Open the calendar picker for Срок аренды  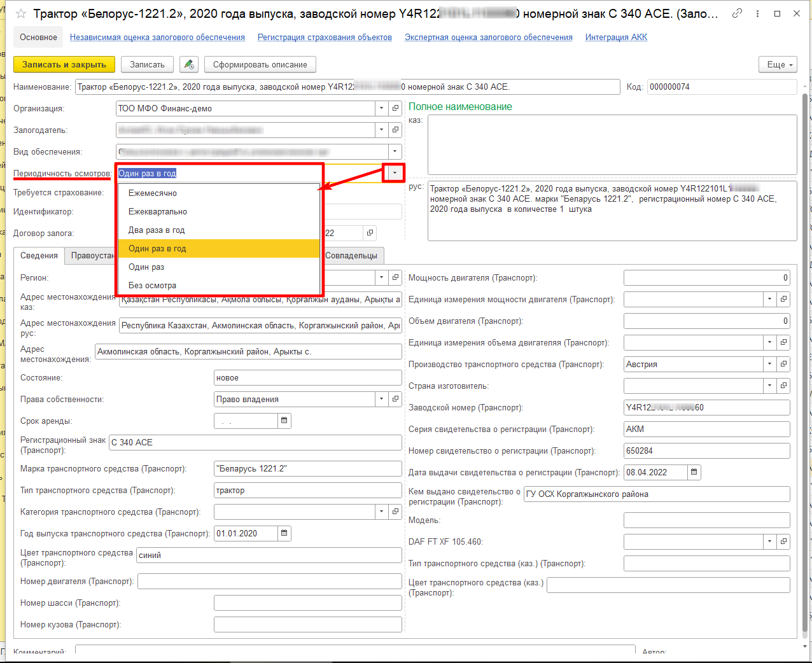pos(284,421)
